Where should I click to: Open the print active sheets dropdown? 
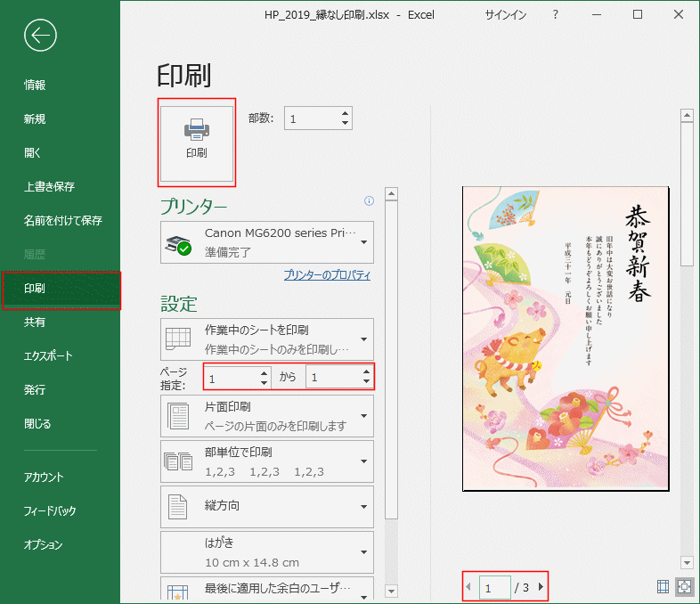pos(267,339)
